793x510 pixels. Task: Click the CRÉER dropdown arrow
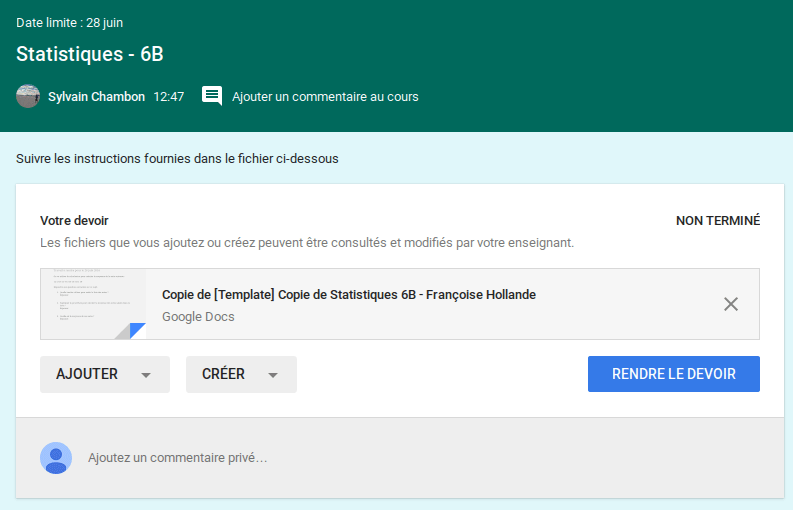273,375
